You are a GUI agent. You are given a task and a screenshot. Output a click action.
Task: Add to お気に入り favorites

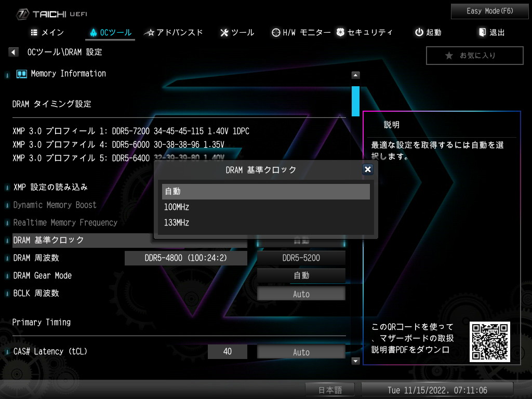[475, 55]
